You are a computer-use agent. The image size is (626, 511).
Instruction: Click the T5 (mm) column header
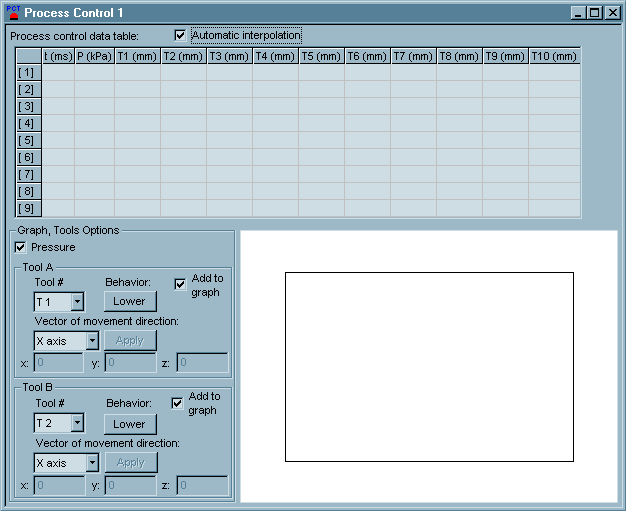tap(321, 56)
